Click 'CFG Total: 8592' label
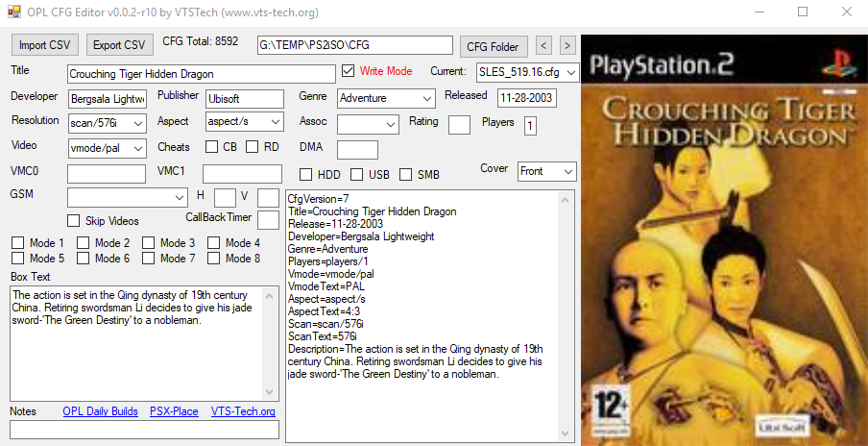 201,41
